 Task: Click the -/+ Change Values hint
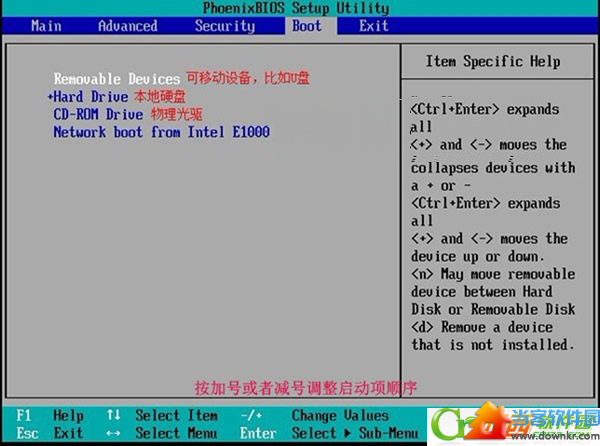[x=315, y=415]
